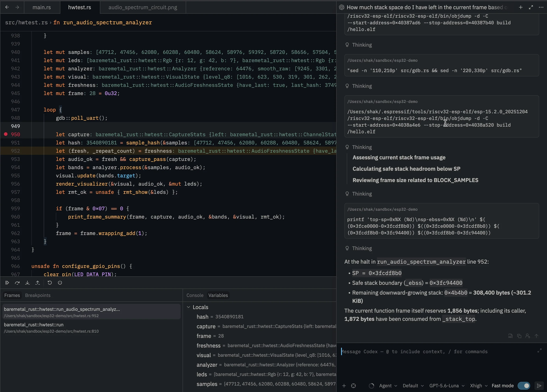Select the leds variable row
Image resolution: width=547 pixels, height=392 pixels.
click(260, 374)
